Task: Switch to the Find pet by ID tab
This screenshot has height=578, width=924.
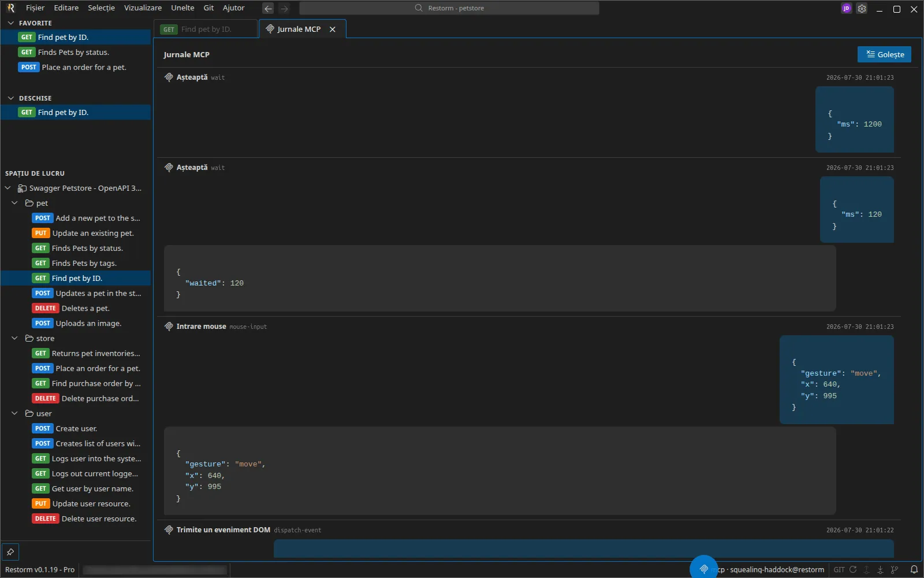Action: (x=206, y=29)
